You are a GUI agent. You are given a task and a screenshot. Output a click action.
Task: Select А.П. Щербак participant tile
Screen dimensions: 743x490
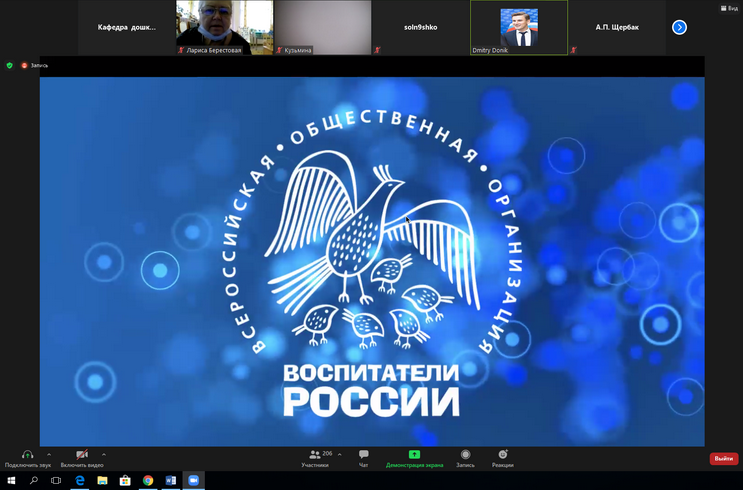pyautogui.click(x=617, y=27)
